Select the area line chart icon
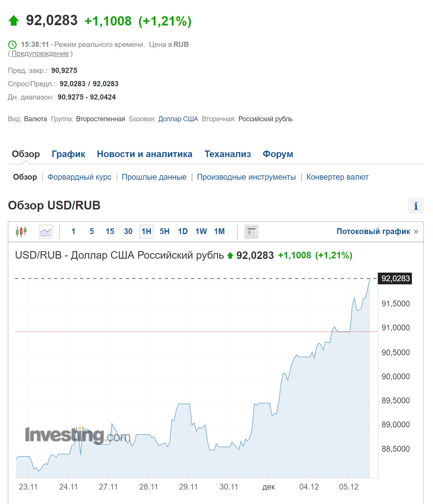 click(x=45, y=232)
